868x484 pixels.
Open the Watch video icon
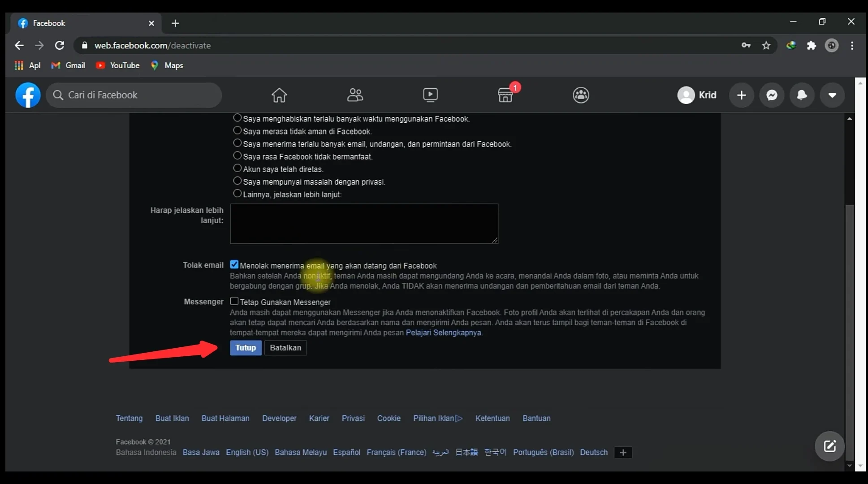[430, 95]
